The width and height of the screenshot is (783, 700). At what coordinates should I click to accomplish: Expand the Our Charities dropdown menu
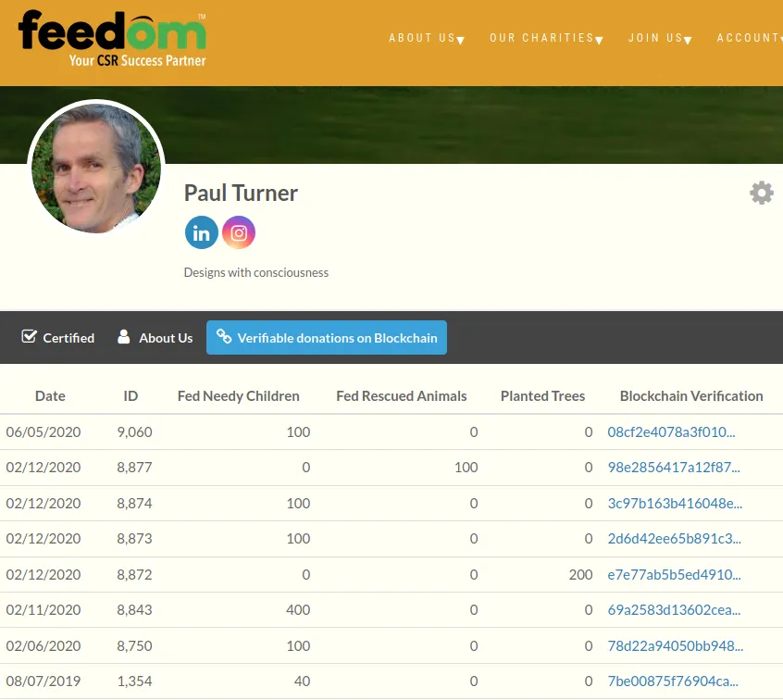click(546, 38)
